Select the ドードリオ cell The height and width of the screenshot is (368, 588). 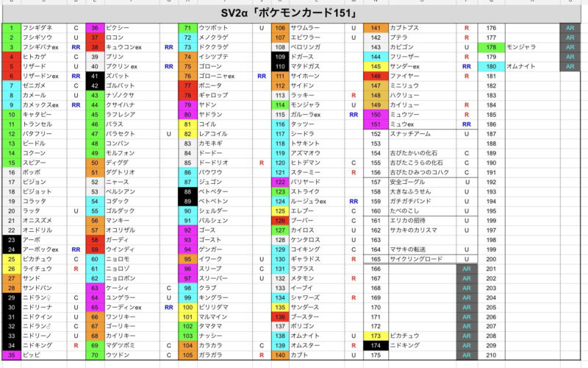(225, 163)
